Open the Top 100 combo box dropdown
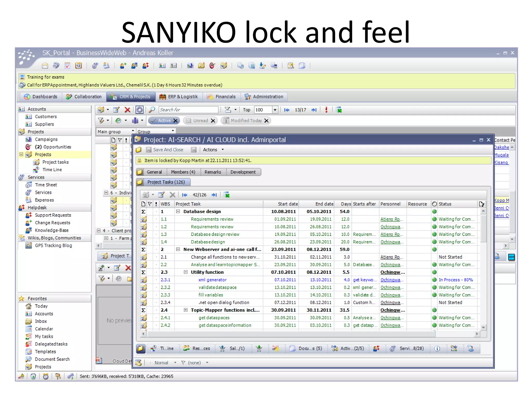 pos(275,110)
